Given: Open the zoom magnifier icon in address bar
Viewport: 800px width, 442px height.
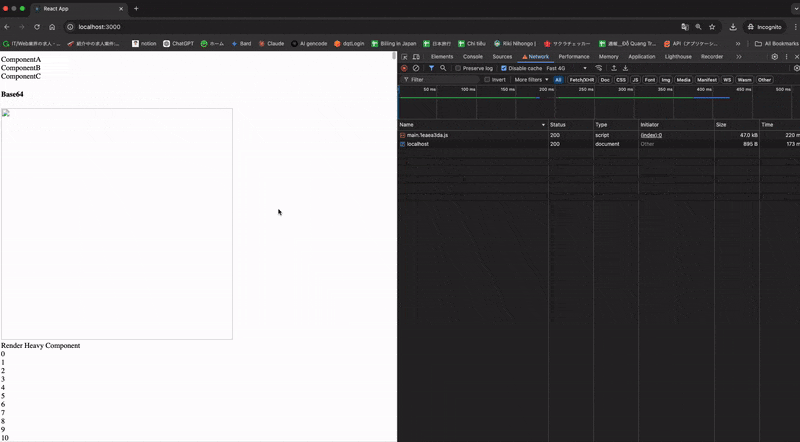Looking at the screenshot, I should [698, 27].
